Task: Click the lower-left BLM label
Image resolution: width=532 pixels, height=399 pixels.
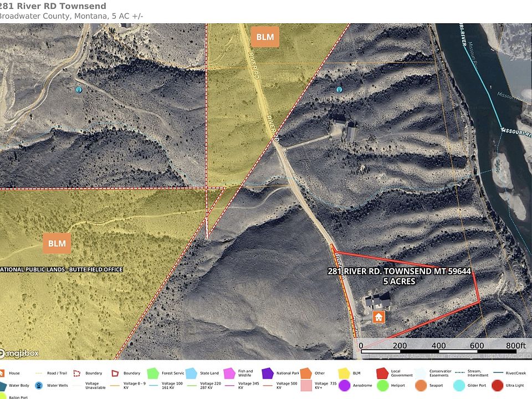Action: coord(57,243)
